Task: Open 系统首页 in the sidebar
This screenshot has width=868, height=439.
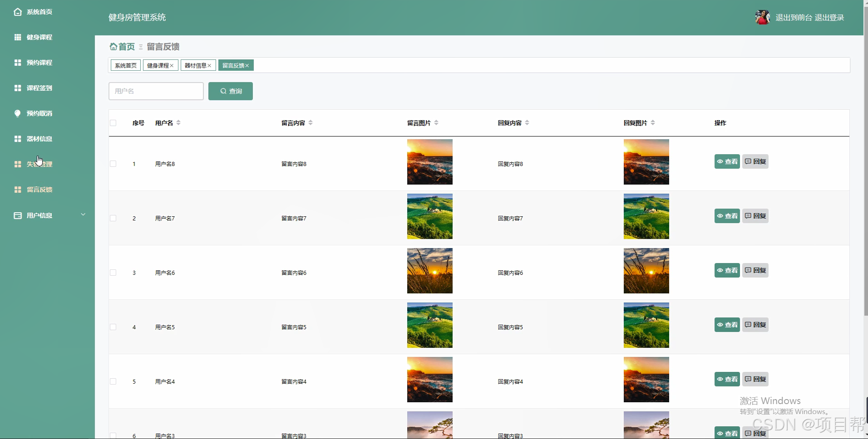Action: [39, 12]
